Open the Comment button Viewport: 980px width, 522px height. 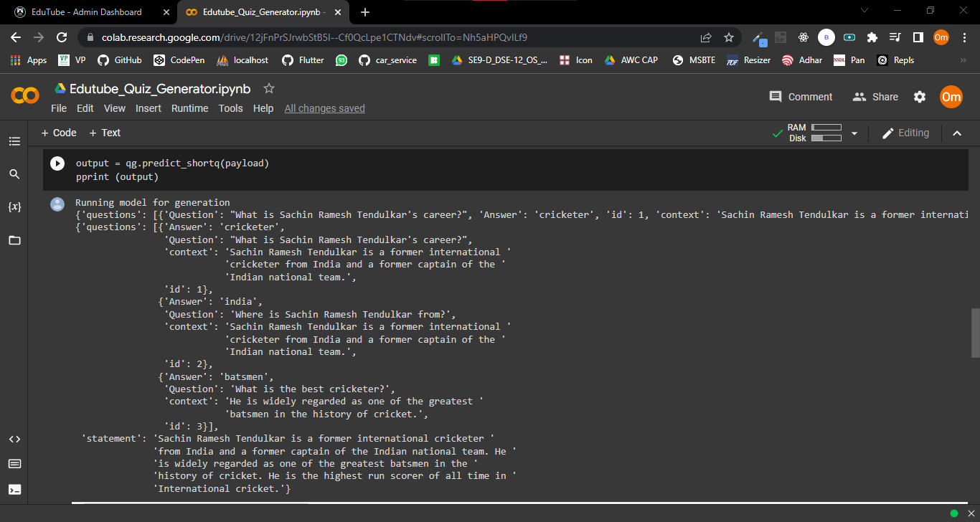[x=801, y=97]
